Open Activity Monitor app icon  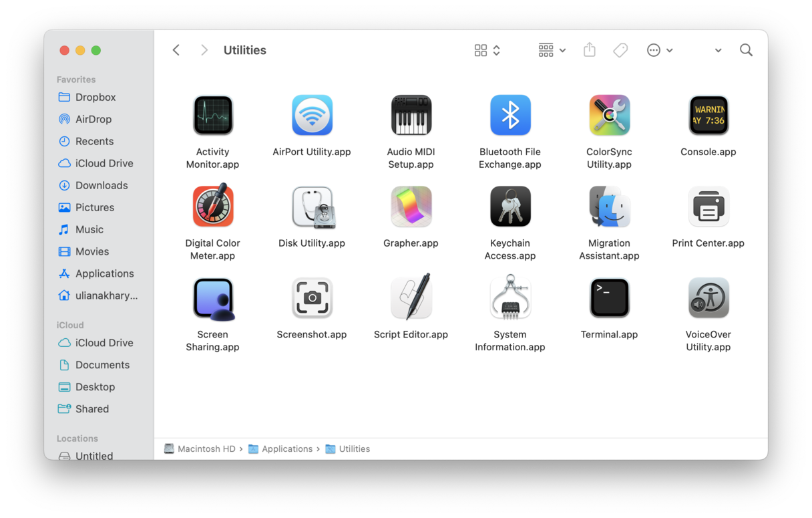[213, 115]
